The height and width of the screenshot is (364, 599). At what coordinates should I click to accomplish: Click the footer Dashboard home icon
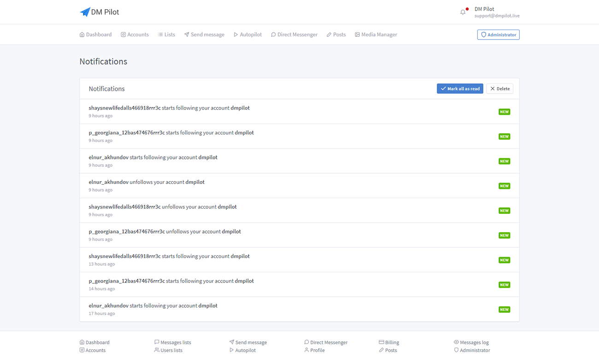(82, 342)
